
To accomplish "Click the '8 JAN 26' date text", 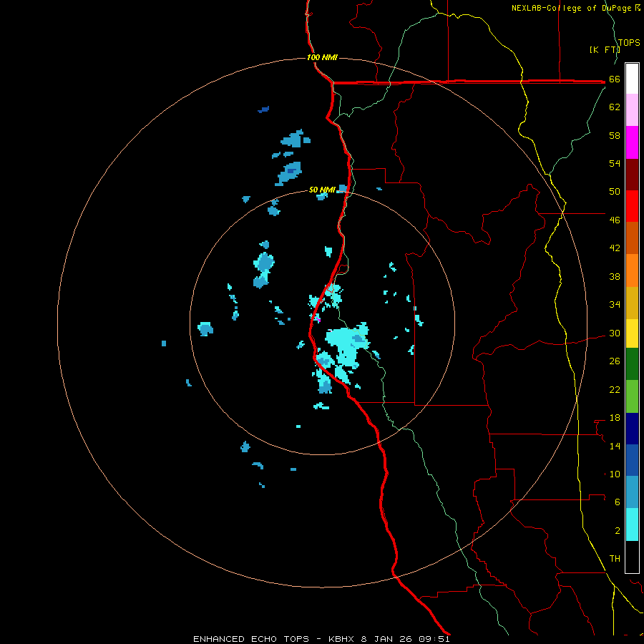I will [387, 639].
